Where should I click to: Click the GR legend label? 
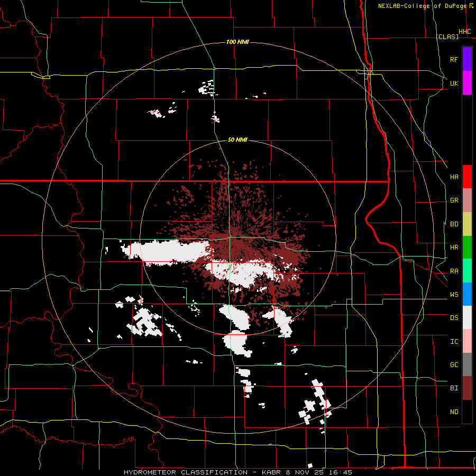pos(454,200)
